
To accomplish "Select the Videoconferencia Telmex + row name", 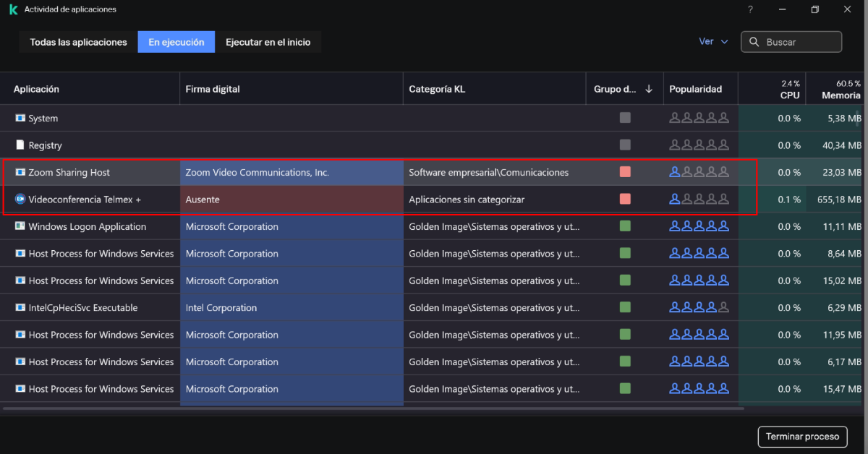I will coord(85,199).
